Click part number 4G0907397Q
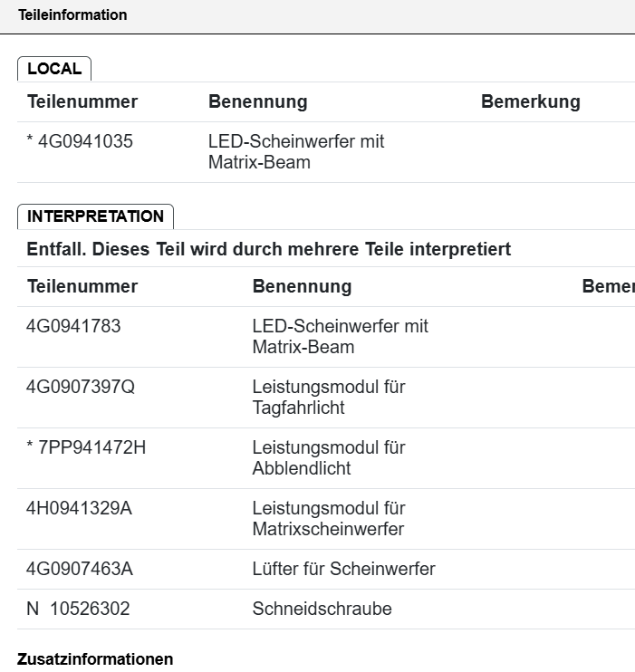Image resolution: width=635 pixels, height=672 pixels. [x=81, y=387]
